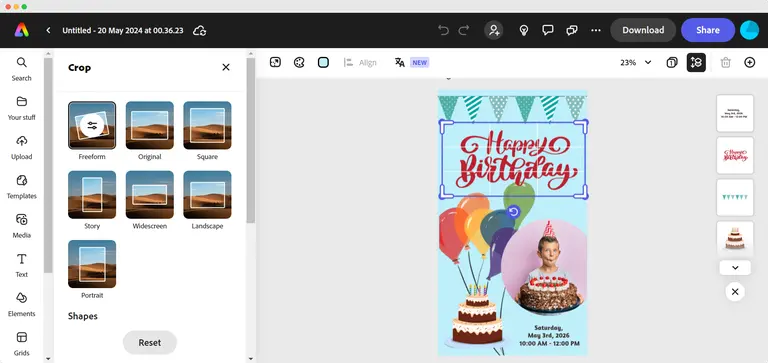Click the Crop panel vertical scrollbar

[x=251, y=141]
